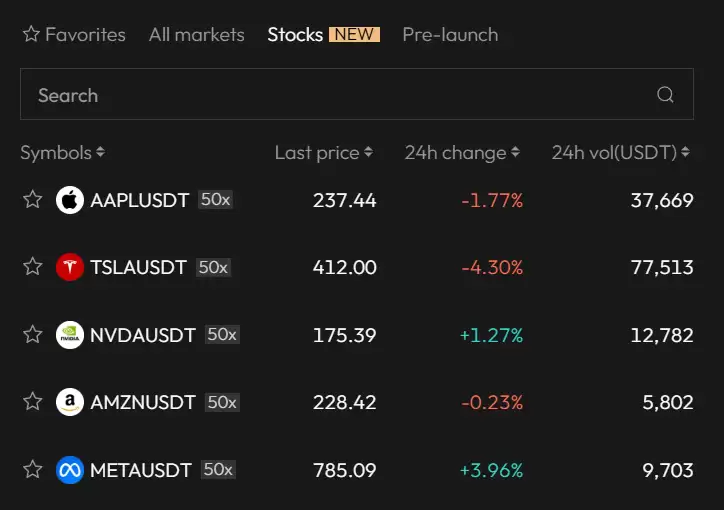Add AMZNUSDT to favorites via star
Image resolution: width=724 pixels, height=510 pixels.
tap(33, 402)
